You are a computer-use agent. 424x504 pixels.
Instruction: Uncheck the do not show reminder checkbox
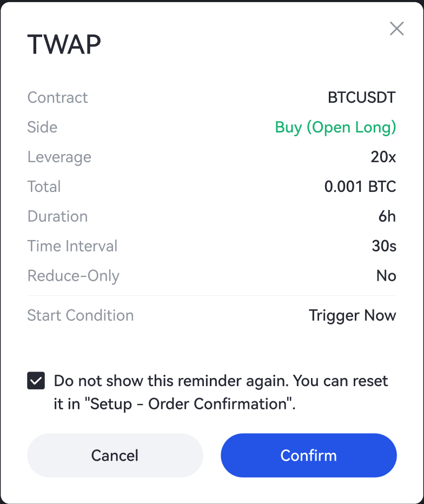[36, 381]
